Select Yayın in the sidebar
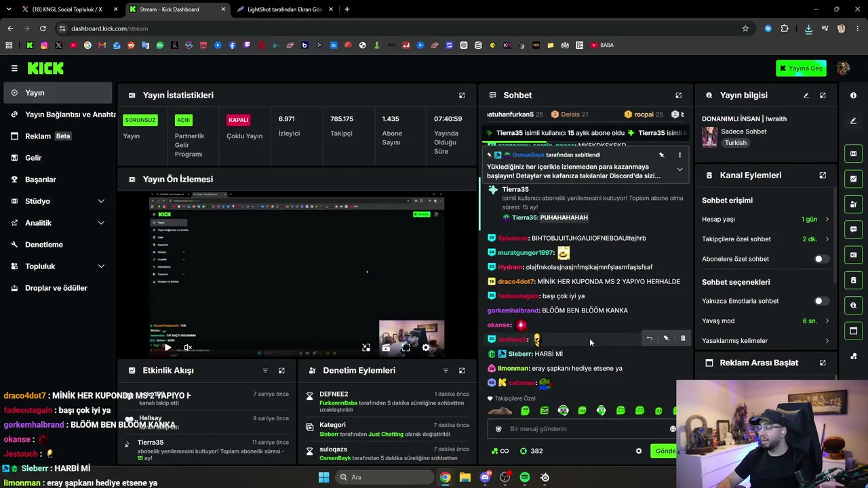The width and height of the screenshot is (868, 488). [57, 93]
